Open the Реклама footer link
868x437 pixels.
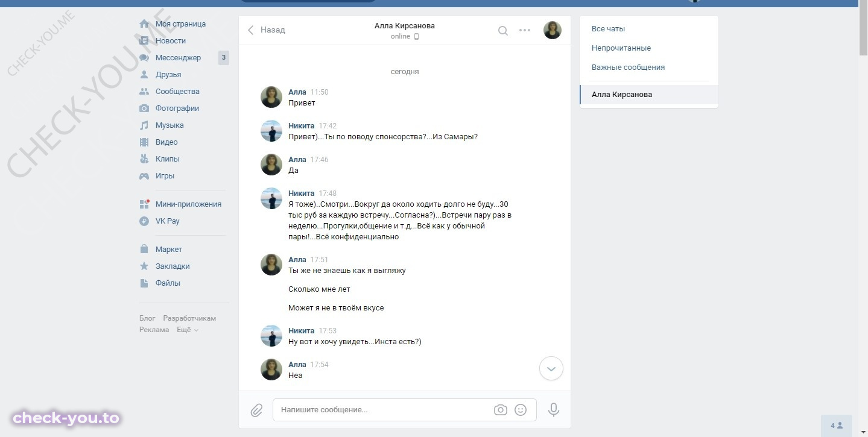(154, 330)
